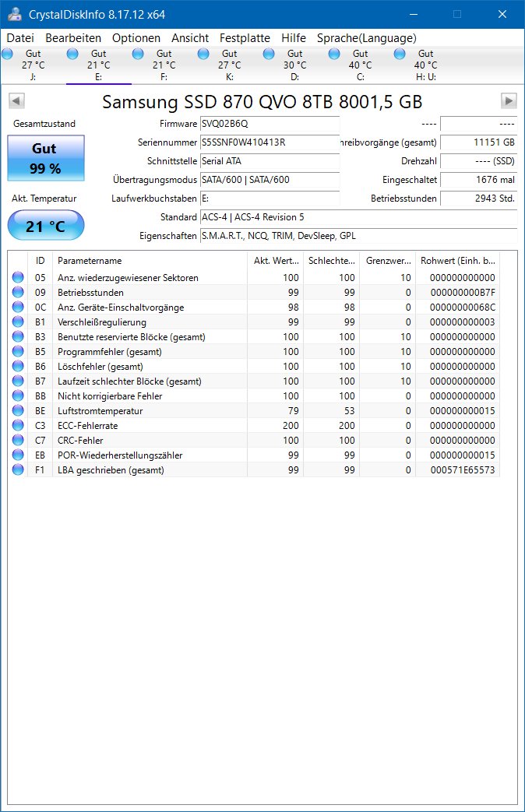Image resolution: width=525 pixels, height=812 pixels.
Task: Click the Schlechte... column header
Action: (x=331, y=261)
